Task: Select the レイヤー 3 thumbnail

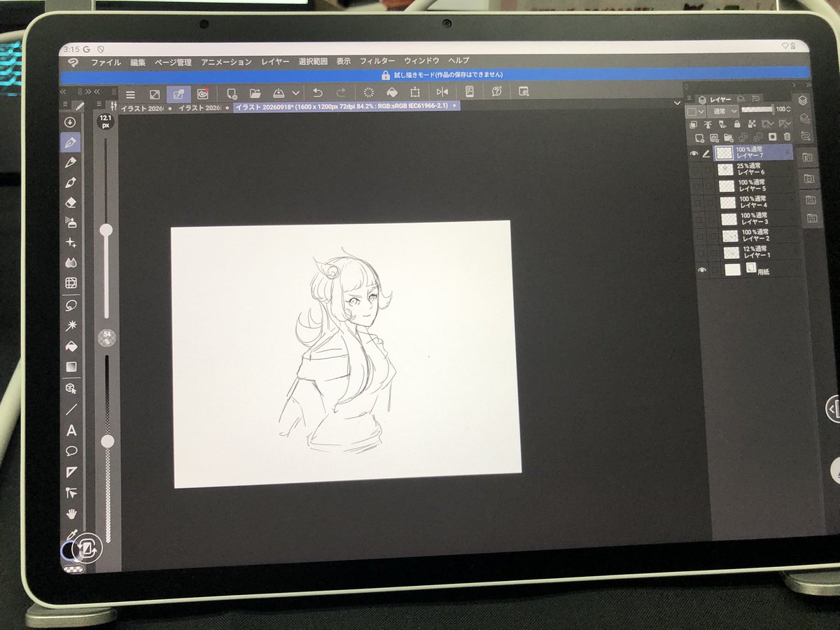Action: click(x=728, y=219)
